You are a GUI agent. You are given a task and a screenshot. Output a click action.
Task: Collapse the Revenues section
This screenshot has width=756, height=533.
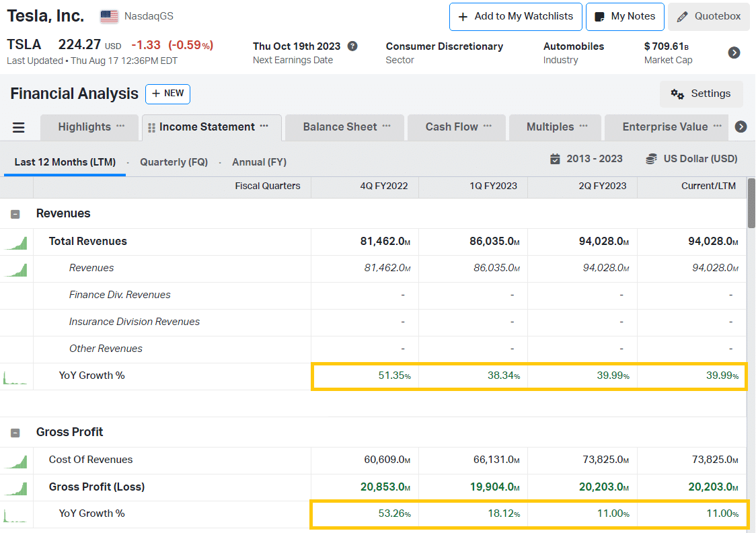[15, 214]
